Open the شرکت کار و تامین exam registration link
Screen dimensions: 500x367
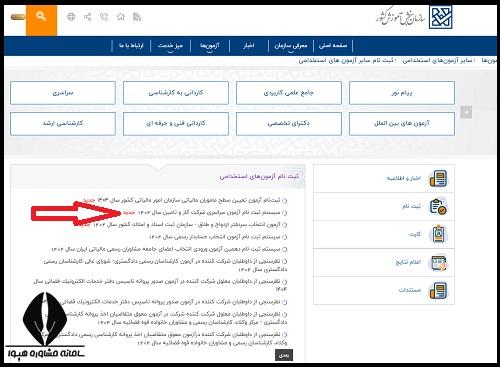pyautogui.click(x=209, y=213)
